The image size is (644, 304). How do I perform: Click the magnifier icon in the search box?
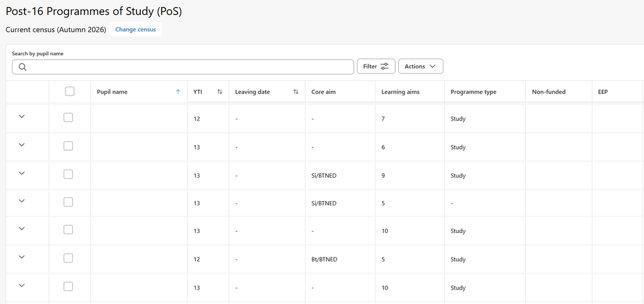(x=23, y=67)
